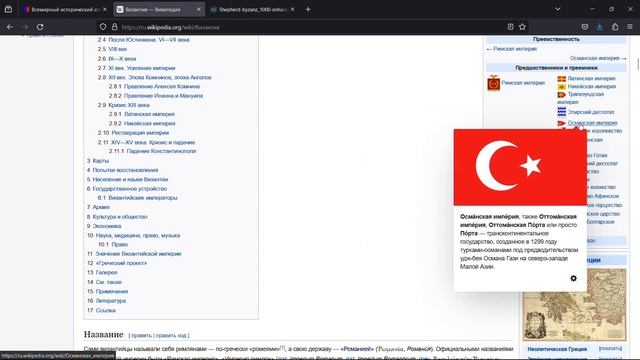Image resolution: width=640 pixels, height=360 pixels.
Task: Bookmark this page with the star icon
Action: (x=522, y=27)
